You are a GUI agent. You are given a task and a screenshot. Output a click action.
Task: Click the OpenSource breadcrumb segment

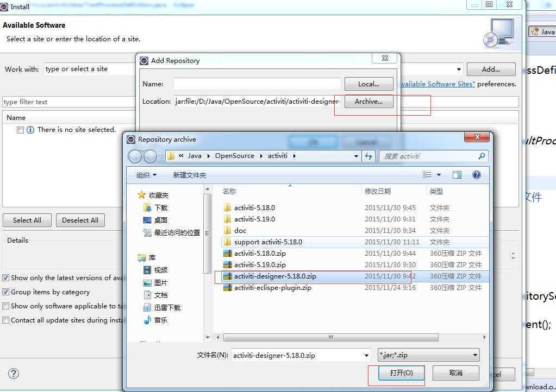(x=234, y=156)
